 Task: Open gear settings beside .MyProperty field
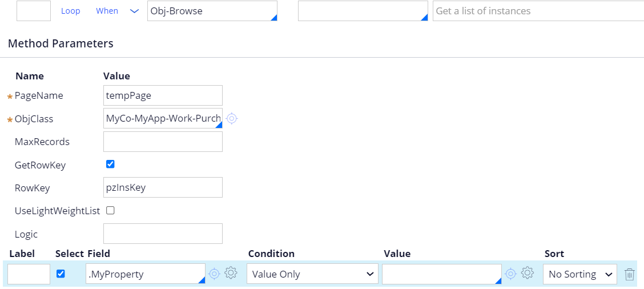tap(231, 273)
